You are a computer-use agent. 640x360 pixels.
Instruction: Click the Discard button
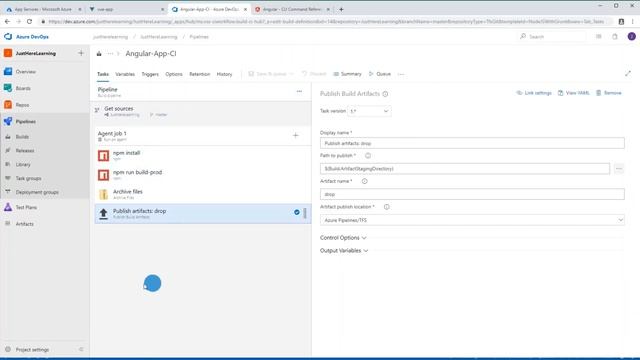(314, 74)
